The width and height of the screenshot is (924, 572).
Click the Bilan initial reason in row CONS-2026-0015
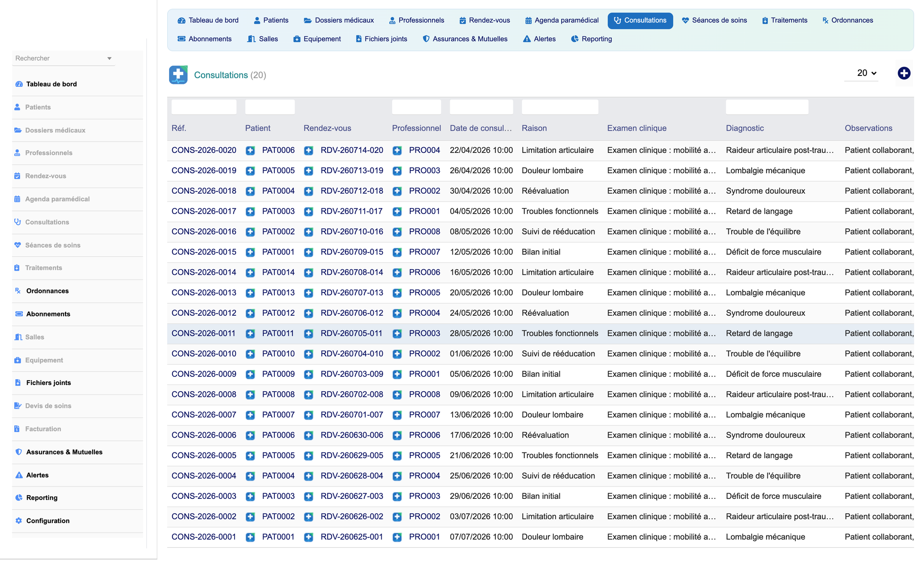click(x=541, y=252)
